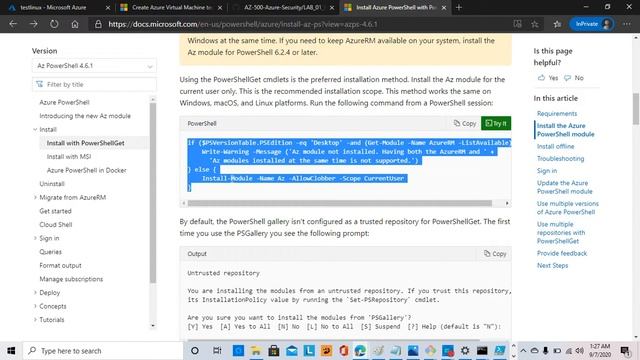Open a new browser tab
640x360 pixels.
[x=459, y=7]
